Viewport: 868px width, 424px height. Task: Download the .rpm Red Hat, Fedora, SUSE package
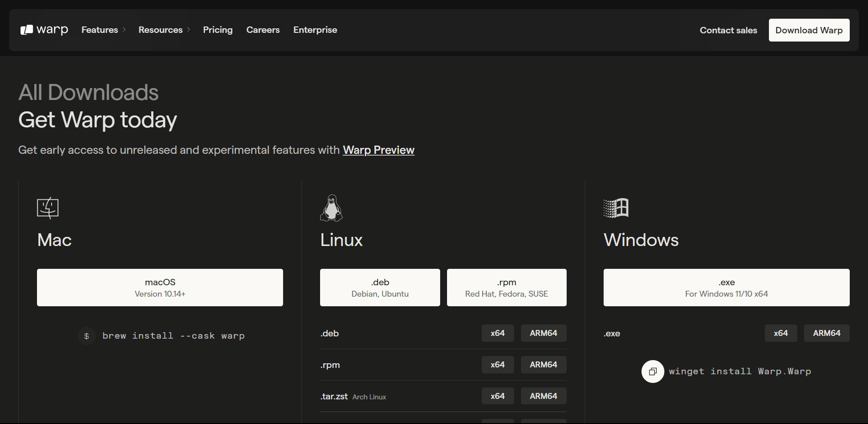507,288
